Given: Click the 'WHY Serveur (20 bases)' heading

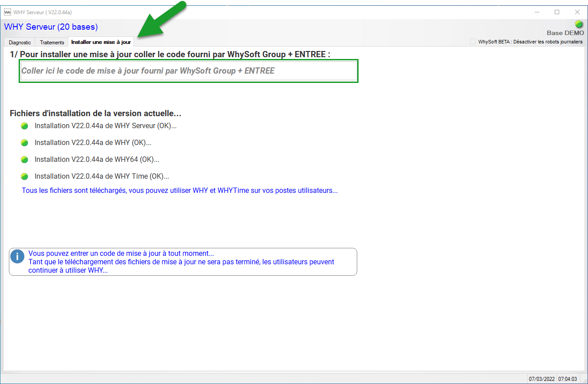Looking at the screenshot, I should [51, 27].
